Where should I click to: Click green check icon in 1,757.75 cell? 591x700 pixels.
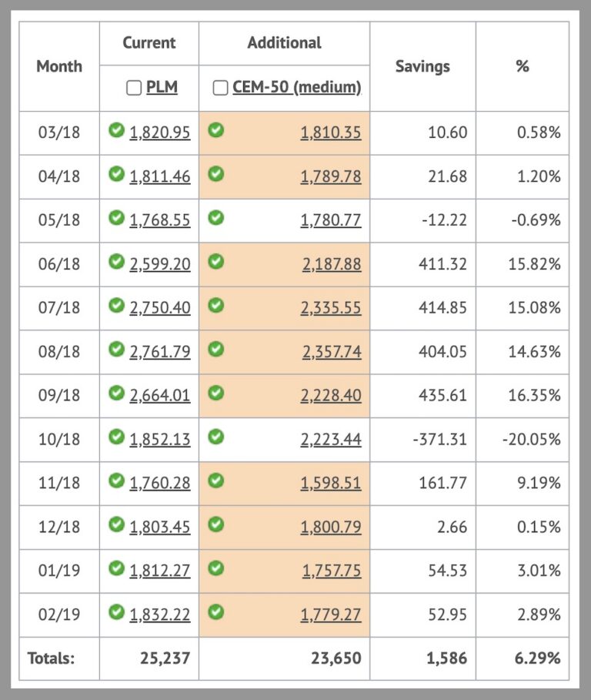click(216, 569)
